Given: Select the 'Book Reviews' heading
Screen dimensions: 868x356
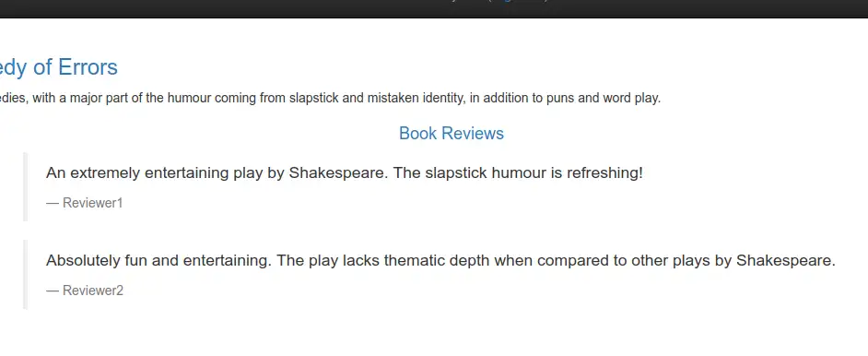Looking at the screenshot, I should 452,134.
